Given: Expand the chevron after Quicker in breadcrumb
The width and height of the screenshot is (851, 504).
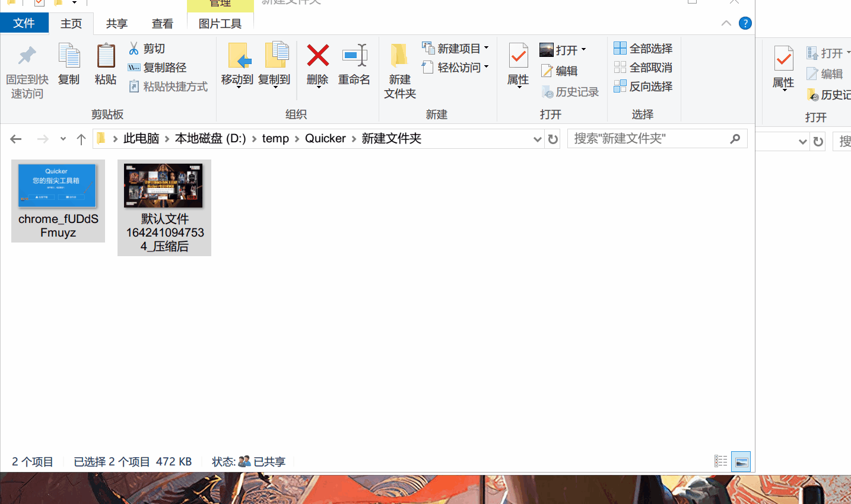Looking at the screenshot, I should pyautogui.click(x=354, y=139).
